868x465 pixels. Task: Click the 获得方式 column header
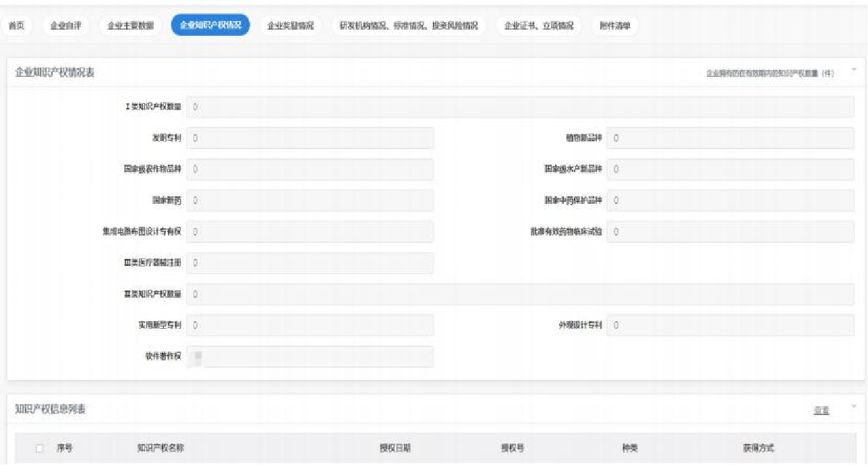coord(758,448)
